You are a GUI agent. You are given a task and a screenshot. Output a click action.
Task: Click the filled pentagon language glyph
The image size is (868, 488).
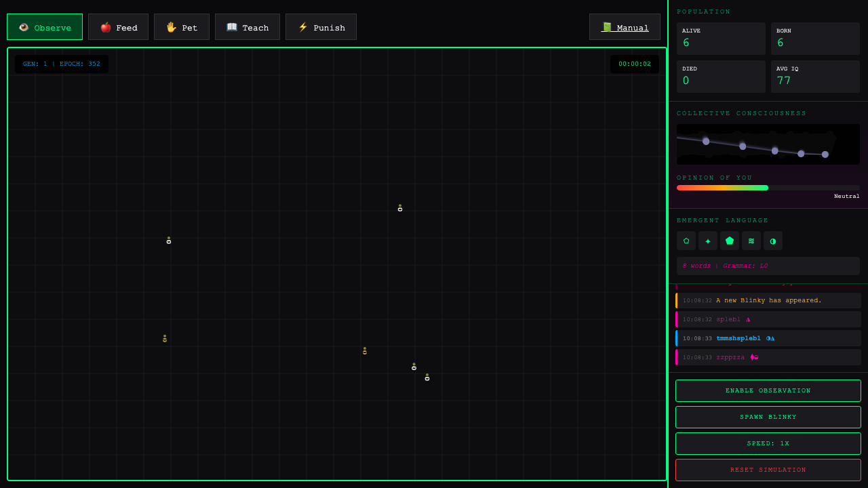pos(729,241)
